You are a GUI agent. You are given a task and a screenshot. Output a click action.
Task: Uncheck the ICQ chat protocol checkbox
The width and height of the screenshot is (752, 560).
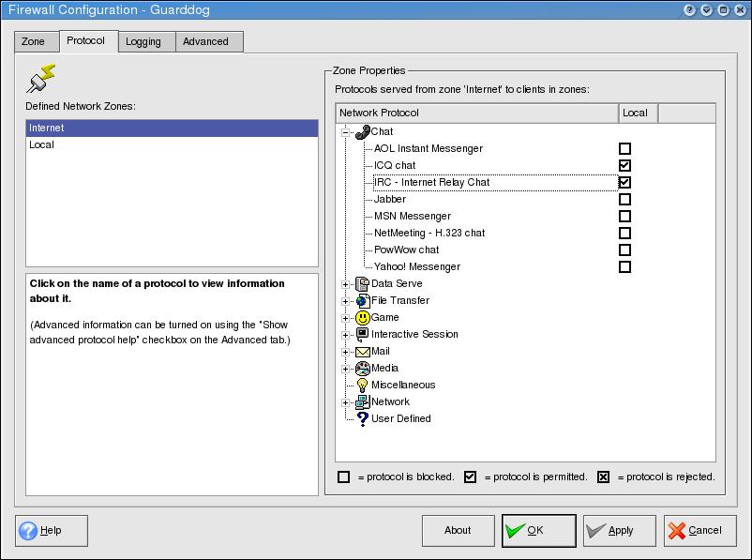point(625,166)
